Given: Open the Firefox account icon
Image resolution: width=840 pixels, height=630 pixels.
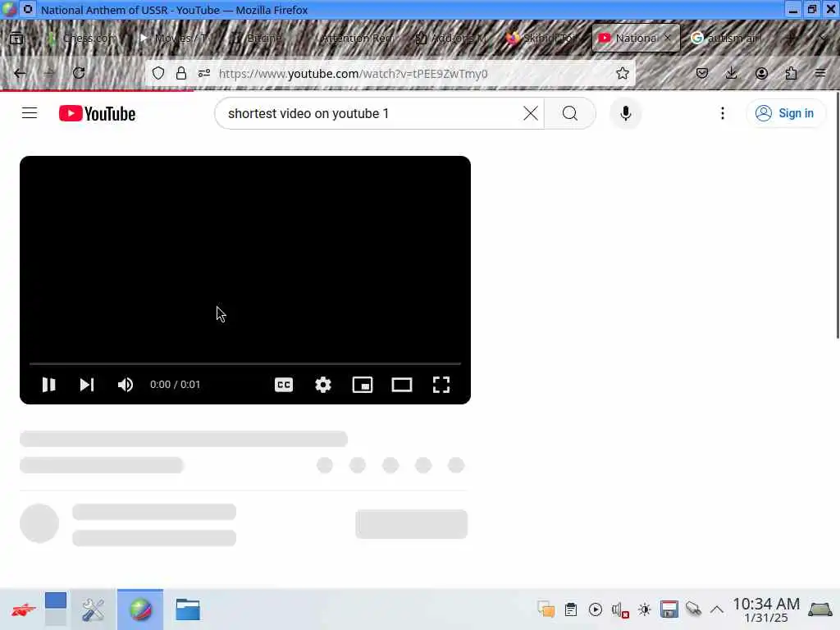Looking at the screenshot, I should pyautogui.click(x=761, y=73).
